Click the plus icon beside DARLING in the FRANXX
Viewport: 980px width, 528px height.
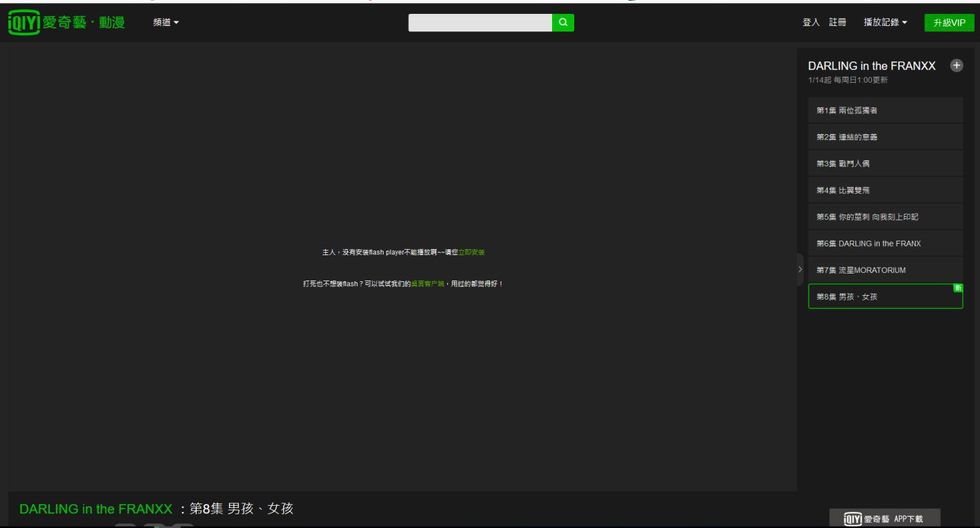click(x=956, y=66)
